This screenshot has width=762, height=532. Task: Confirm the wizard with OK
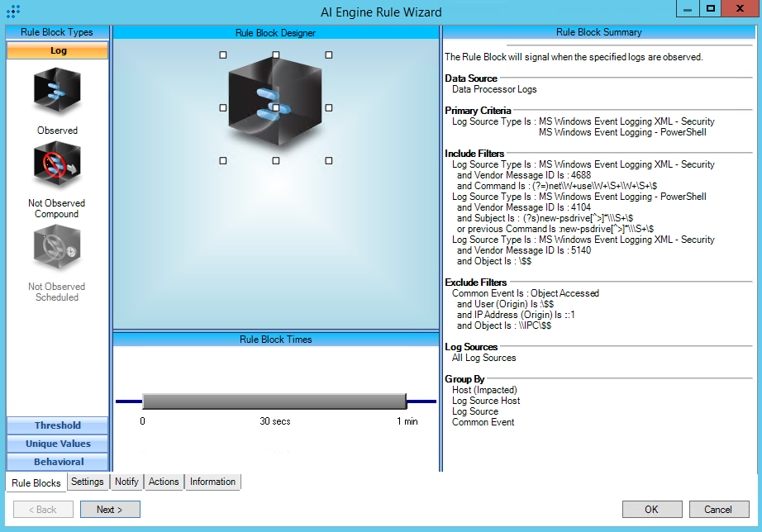click(x=651, y=509)
